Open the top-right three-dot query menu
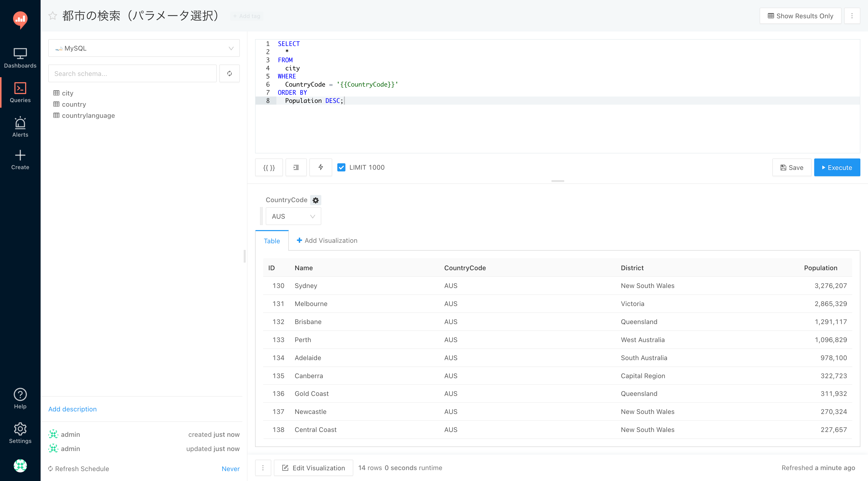 point(852,16)
